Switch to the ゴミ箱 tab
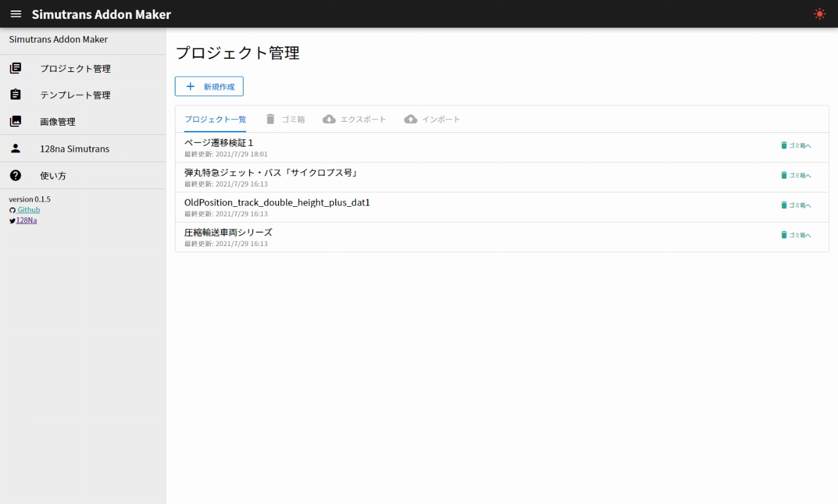This screenshot has width=838, height=504. (x=285, y=119)
